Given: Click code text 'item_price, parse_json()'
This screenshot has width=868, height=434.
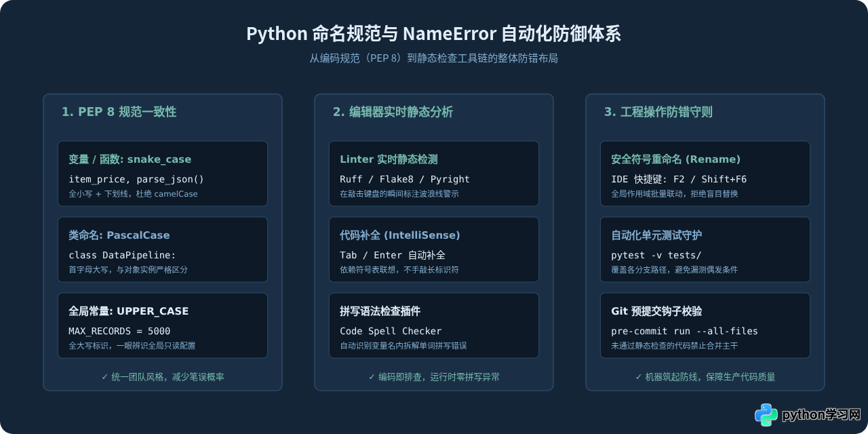Looking at the screenshot, I should [136, 179].
